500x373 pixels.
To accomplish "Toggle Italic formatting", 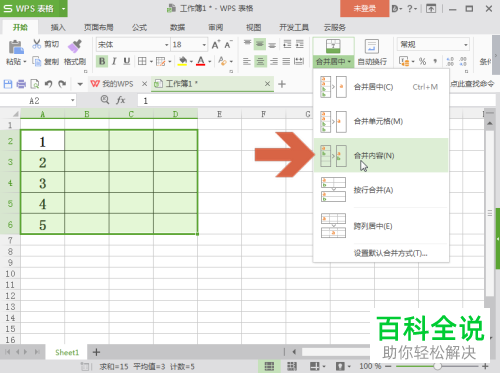I will tap(114, 61).
